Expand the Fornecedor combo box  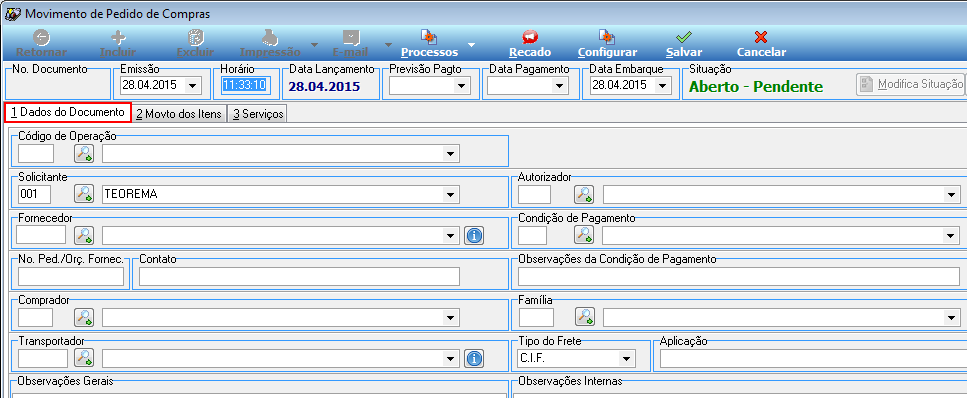[451, 235]
